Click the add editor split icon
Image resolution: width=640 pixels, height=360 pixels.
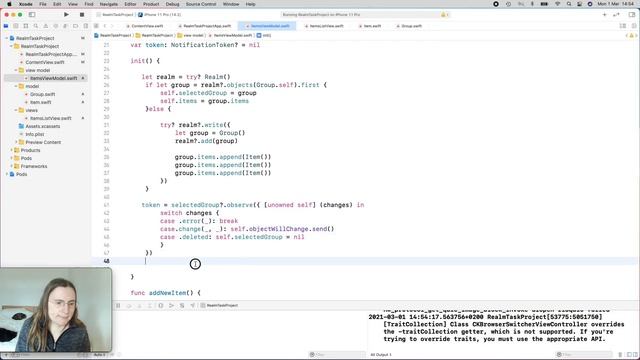coord(634,26)
